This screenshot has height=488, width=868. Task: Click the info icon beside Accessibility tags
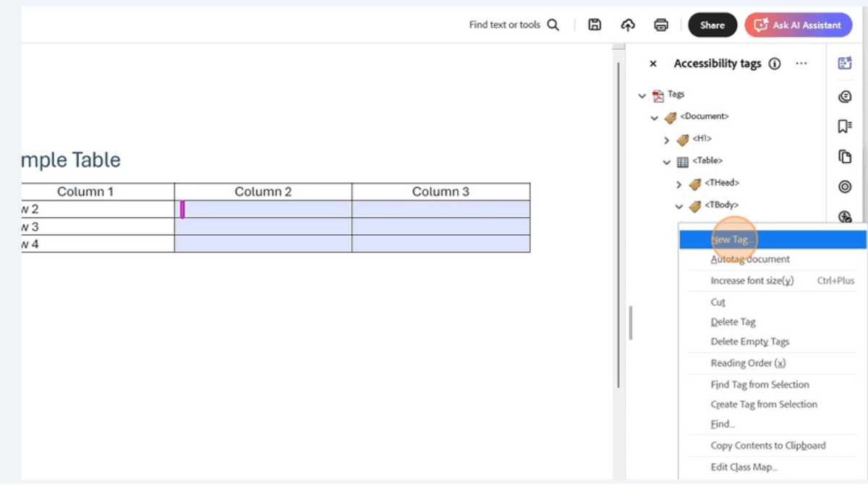click(x=775, y=64)
